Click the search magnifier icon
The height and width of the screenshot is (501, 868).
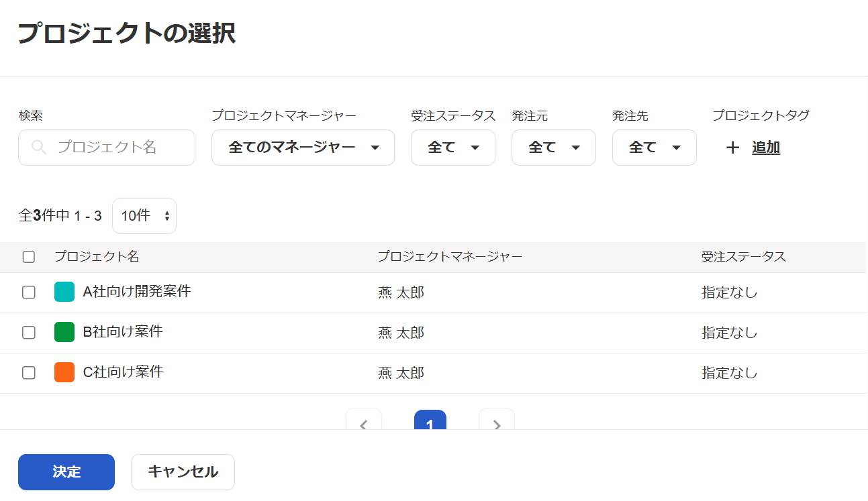39,148
